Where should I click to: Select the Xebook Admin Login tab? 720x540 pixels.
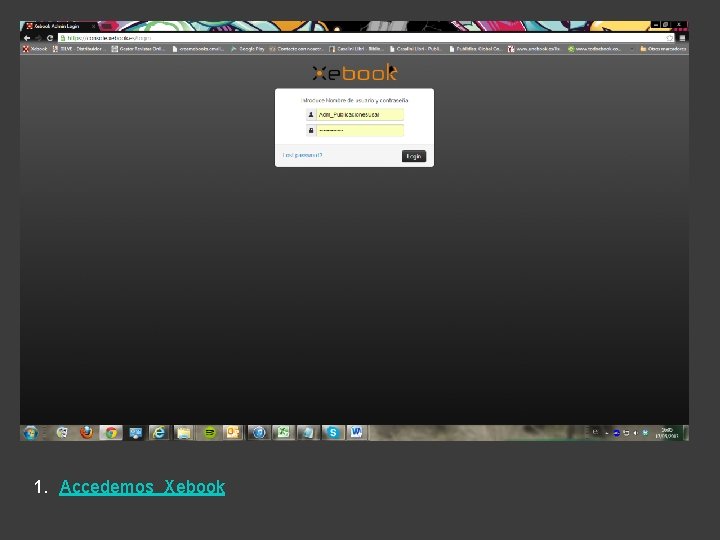point(61,26)
